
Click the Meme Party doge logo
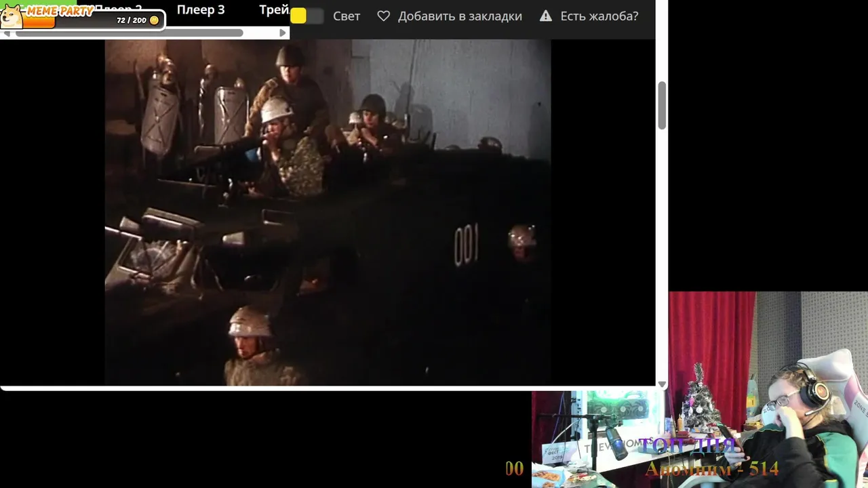[x=12, y=16]
